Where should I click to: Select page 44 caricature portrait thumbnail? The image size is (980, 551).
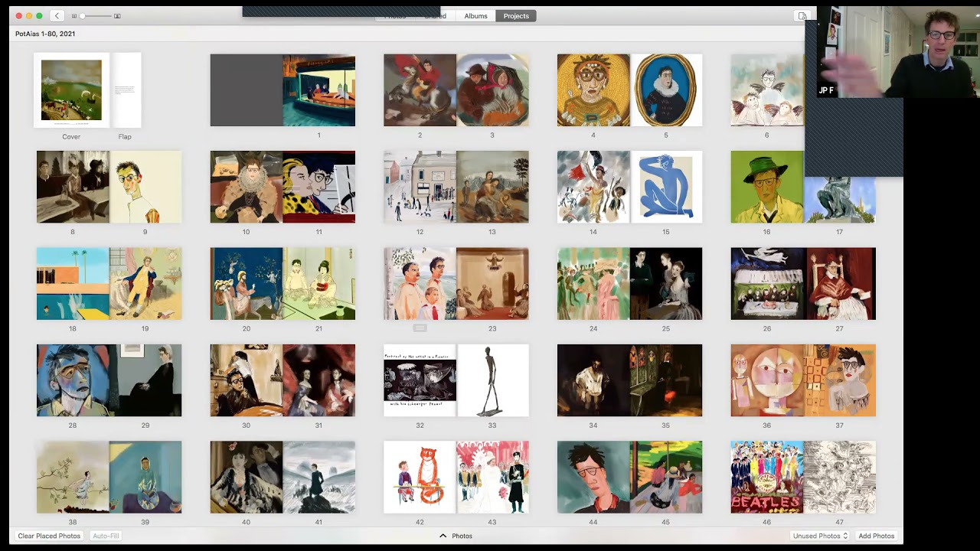click(x=593, y=477)
